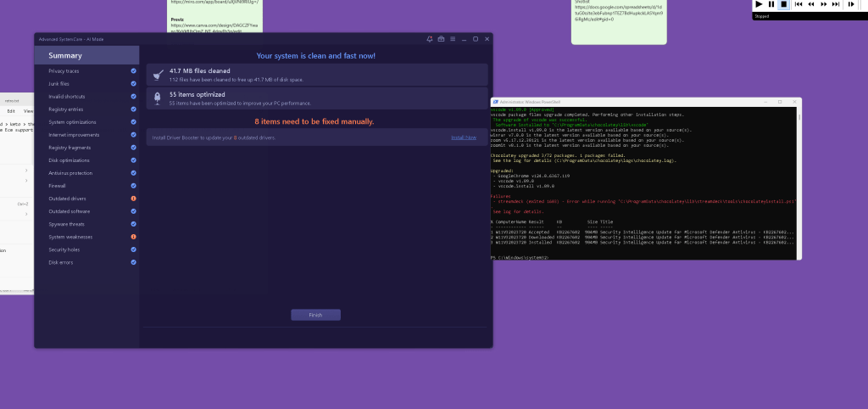Screen dimensions: 868x409
Task: Click the Spyware threats checkmark indicator
Action: tap(133, 224)
